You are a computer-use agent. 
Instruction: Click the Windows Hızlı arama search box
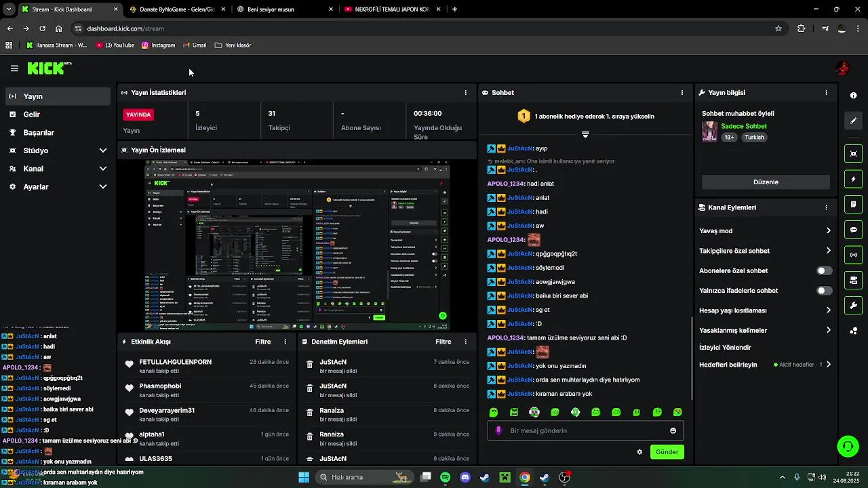(364, 477)
